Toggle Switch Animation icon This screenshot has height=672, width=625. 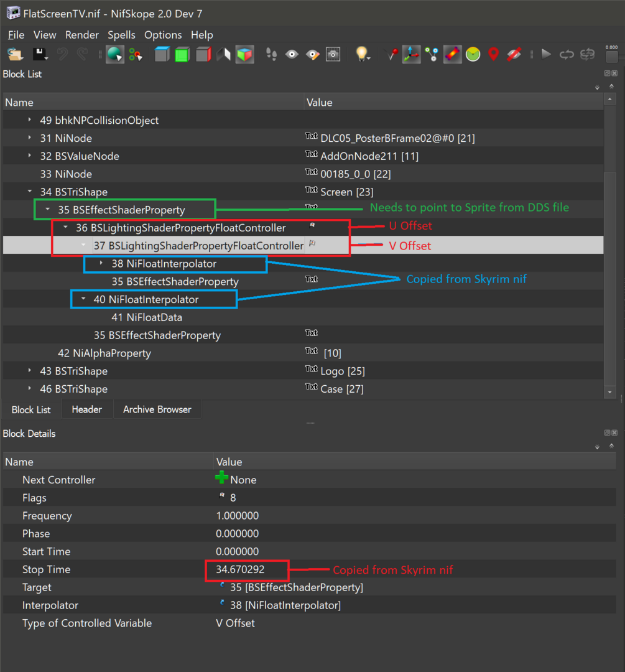(587, 54)
